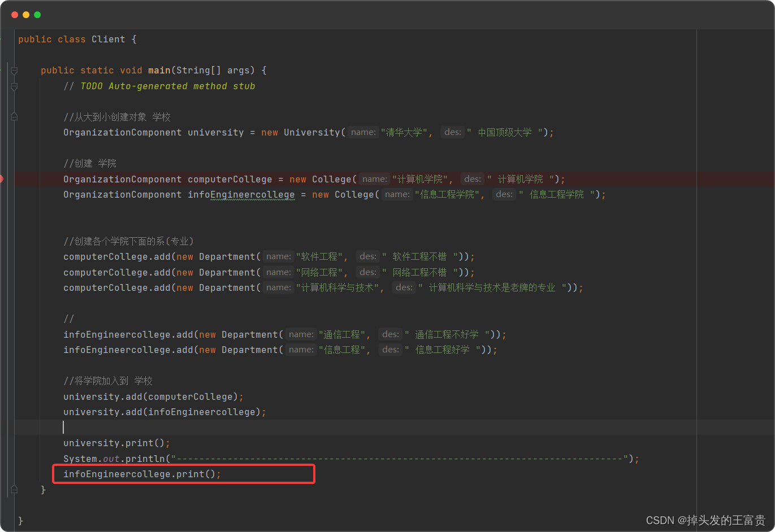Click the University constructor call
Viewport: 775px width, 532px height.
pos(312,133)
